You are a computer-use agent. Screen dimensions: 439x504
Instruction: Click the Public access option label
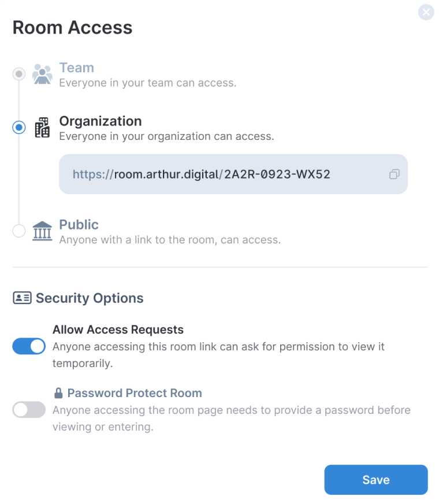(x=79, y=225)
